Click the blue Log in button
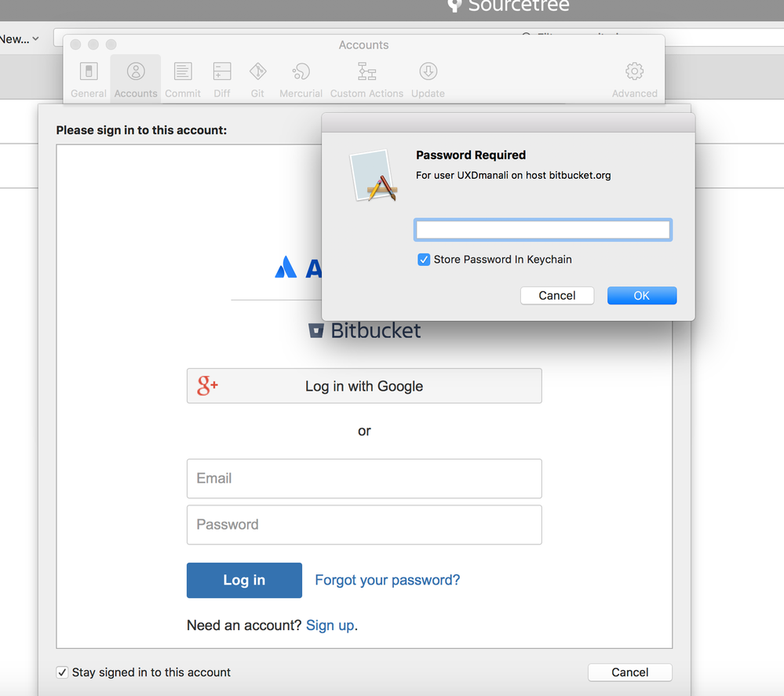The image size is (784, 696). pos(244,580)
